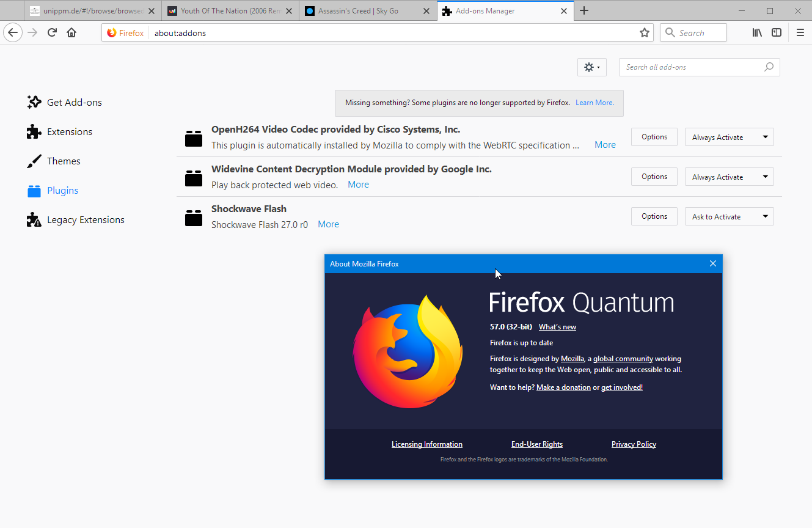The image size is (812, 528).
Task: Click More link for OpenH264 plugin
Action: pyautogui.click(x=605, y=145)
